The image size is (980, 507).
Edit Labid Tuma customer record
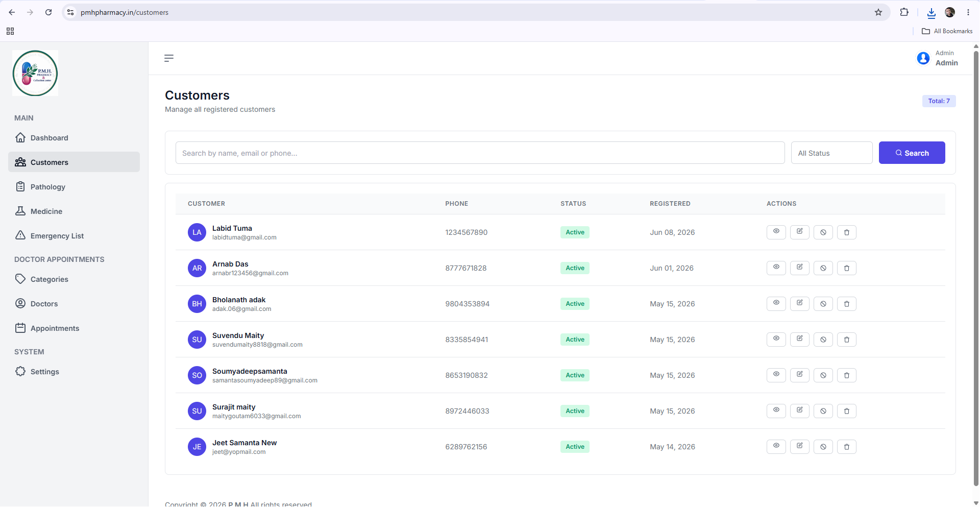click(800, 232)
